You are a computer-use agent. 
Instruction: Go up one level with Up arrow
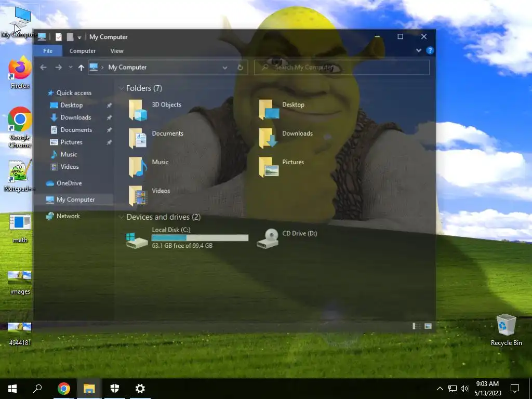coord(81,68)
